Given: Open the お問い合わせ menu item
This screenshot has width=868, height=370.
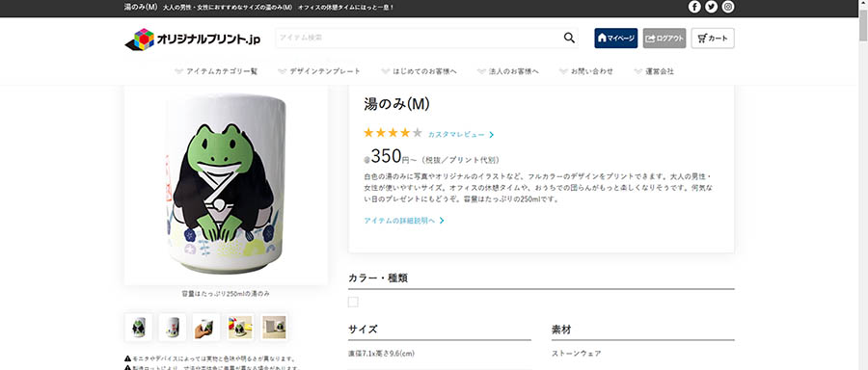Looking at the screenshot, I should [x=586, y=71].
